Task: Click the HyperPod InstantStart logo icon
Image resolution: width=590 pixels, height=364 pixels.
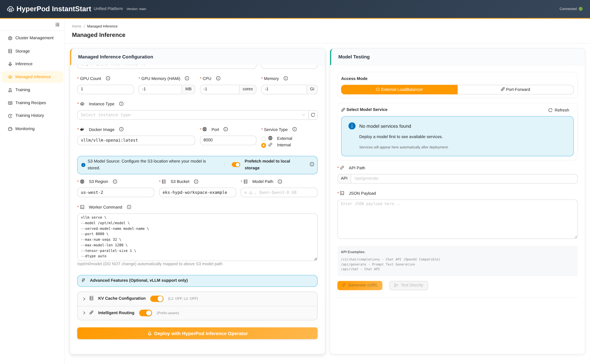Action: point(10,9)
